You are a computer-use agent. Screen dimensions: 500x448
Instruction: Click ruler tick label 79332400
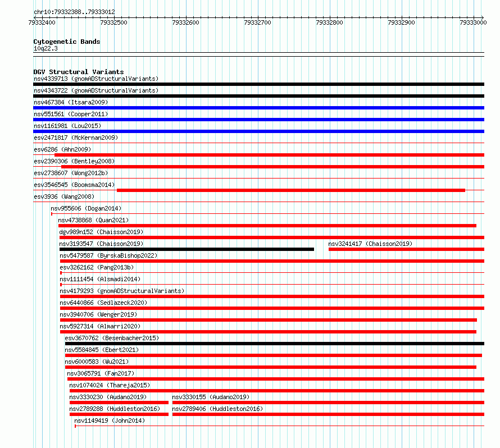tap(42, 22)
